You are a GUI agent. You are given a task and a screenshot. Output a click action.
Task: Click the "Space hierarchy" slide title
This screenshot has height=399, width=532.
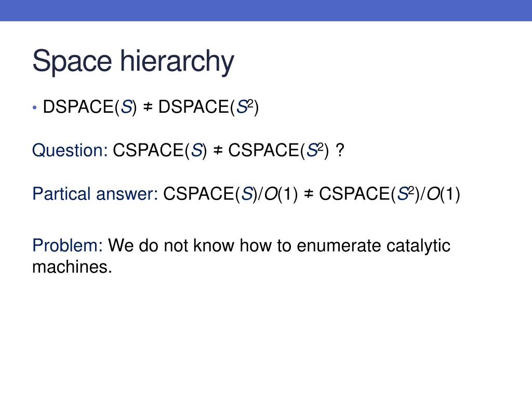pos(133,61)
